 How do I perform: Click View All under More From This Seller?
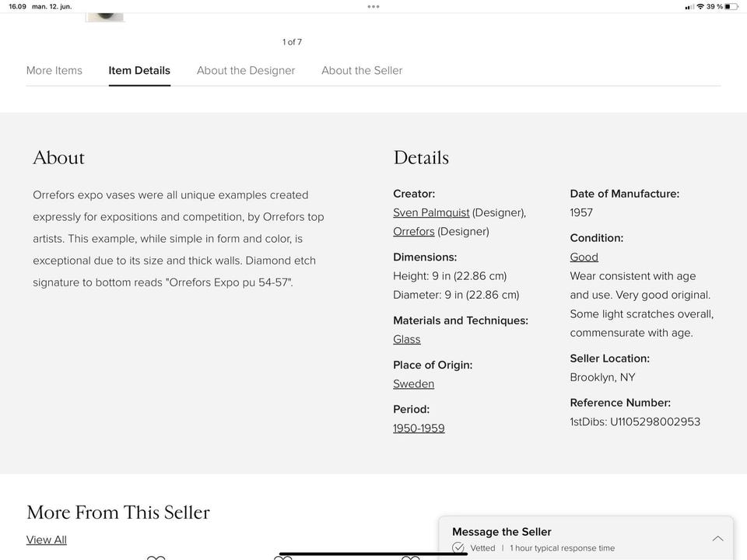tap(47, 540)
